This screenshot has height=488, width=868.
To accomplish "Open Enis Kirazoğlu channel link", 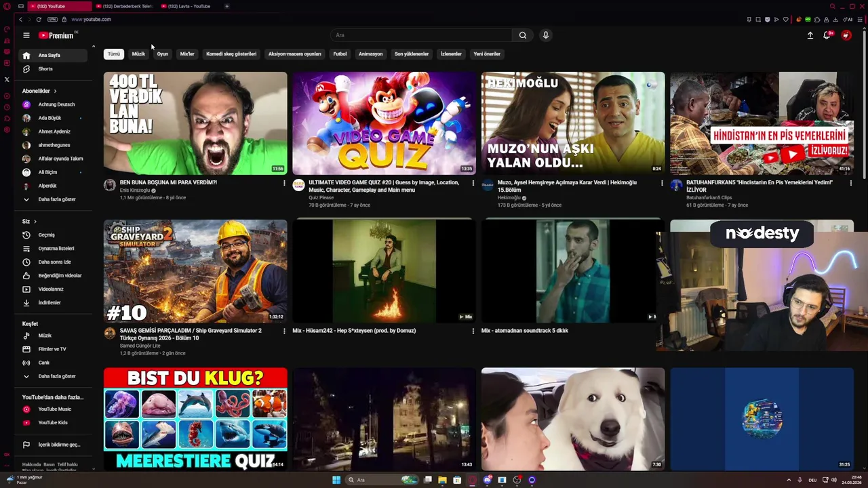I will tap(135, 190).
